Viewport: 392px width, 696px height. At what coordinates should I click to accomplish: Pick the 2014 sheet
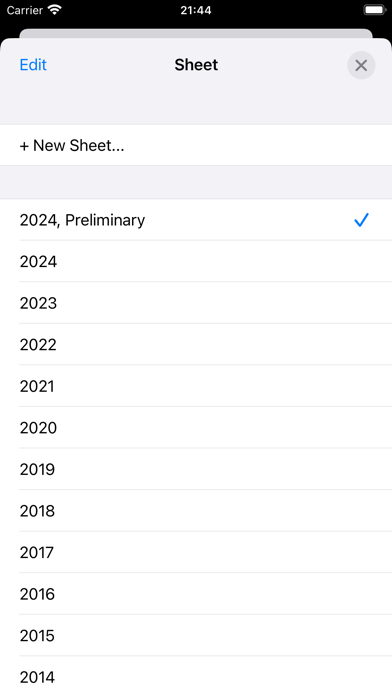196,676
